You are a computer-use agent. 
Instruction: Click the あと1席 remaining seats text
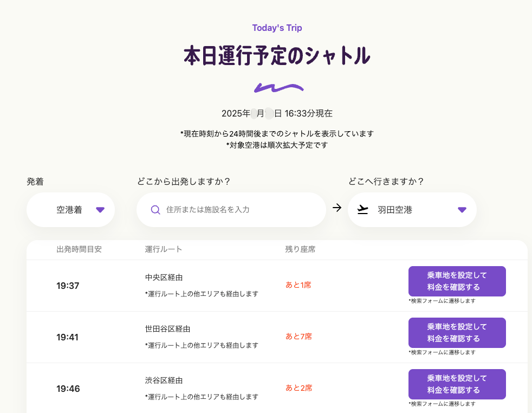click(298, 285)
